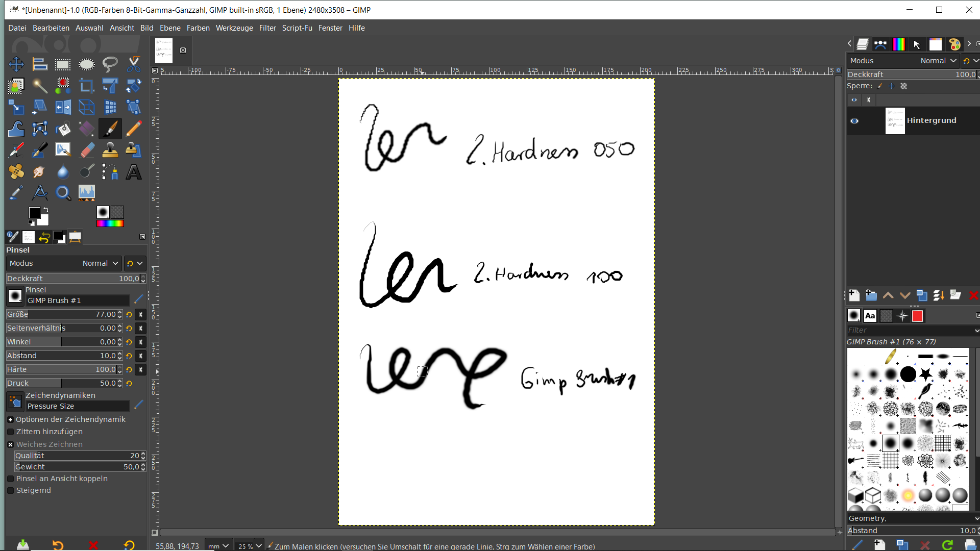
Task: Open the Filter menu
Action: (x=267, y=28)
